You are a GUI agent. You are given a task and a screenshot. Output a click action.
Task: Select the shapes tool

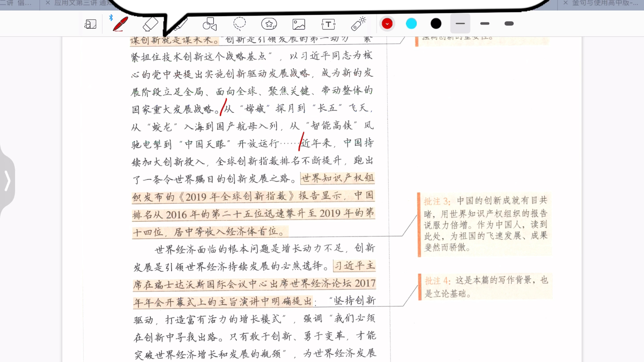(209, 24)
